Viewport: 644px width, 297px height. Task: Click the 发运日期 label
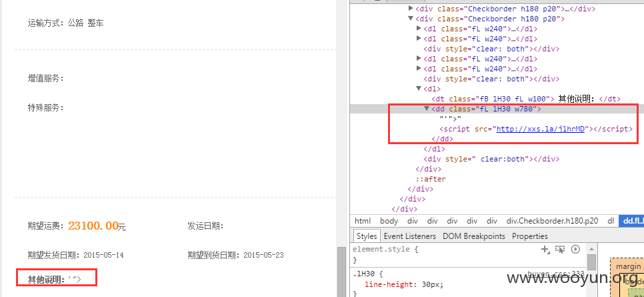point(205,226)
